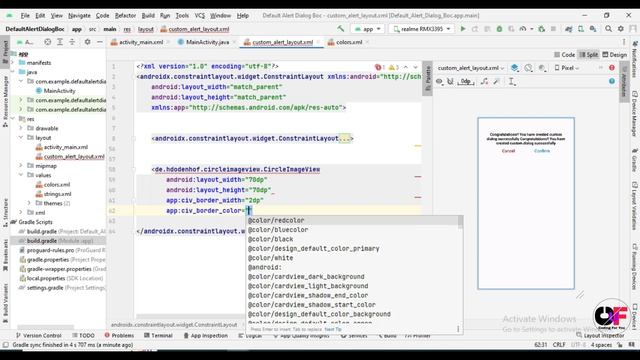
Task: Expand the drawable folder
Action: pyautogui.click(x=21, y=128)
